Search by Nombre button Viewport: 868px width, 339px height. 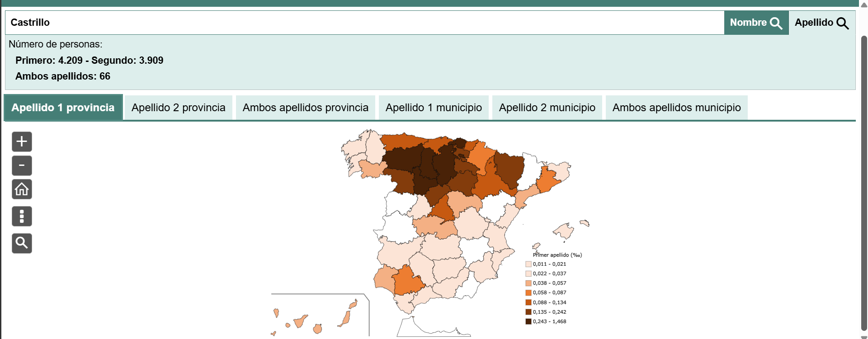click(756, 23)
